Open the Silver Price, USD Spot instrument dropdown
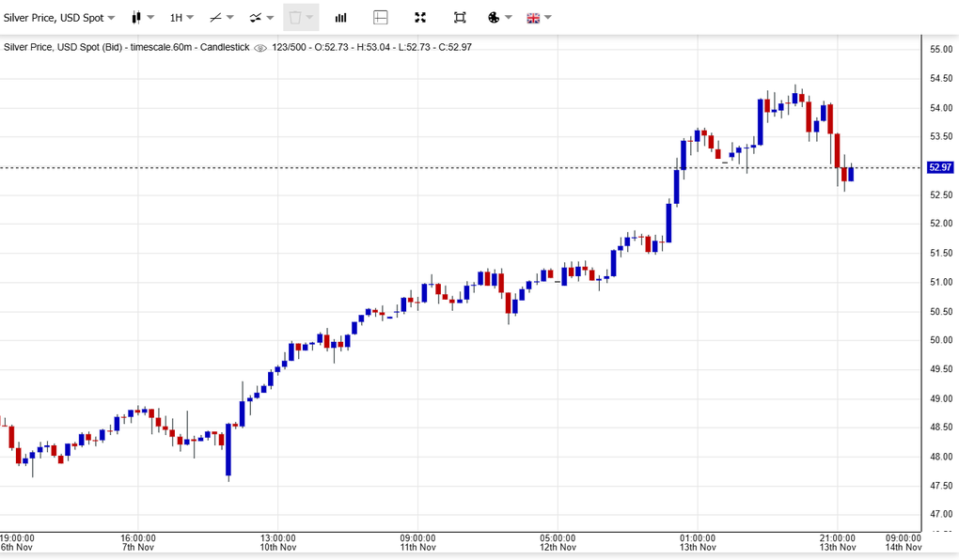The image size is (959, 560). tap(59, 18)
